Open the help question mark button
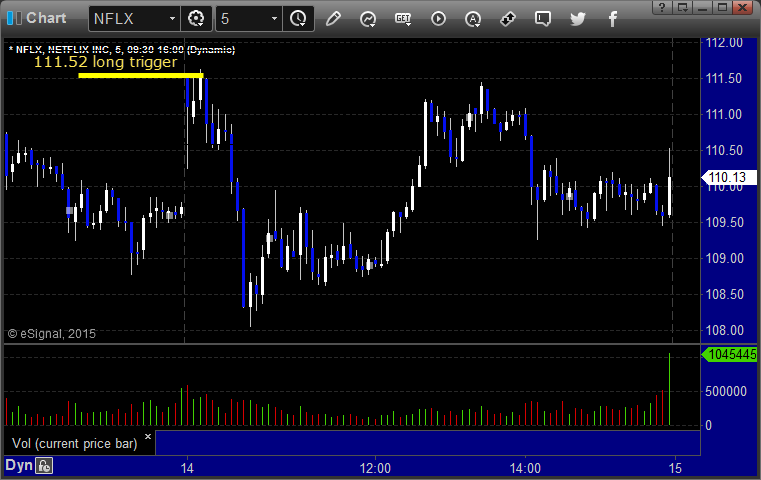Image resolution: width=761 pixels, height=480 pixels. click(x=662, y=7)
